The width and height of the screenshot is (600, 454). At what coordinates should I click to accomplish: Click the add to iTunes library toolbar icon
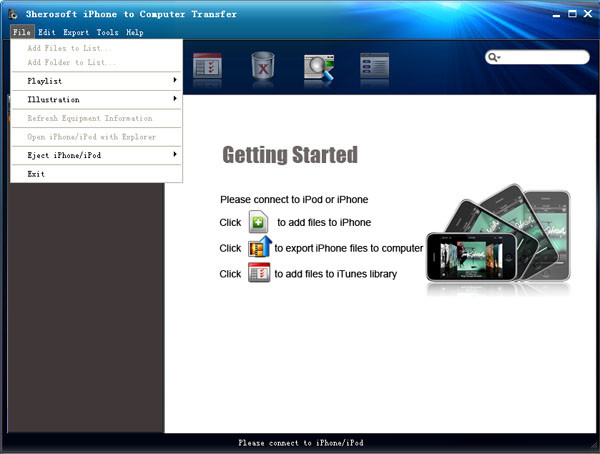207,65
